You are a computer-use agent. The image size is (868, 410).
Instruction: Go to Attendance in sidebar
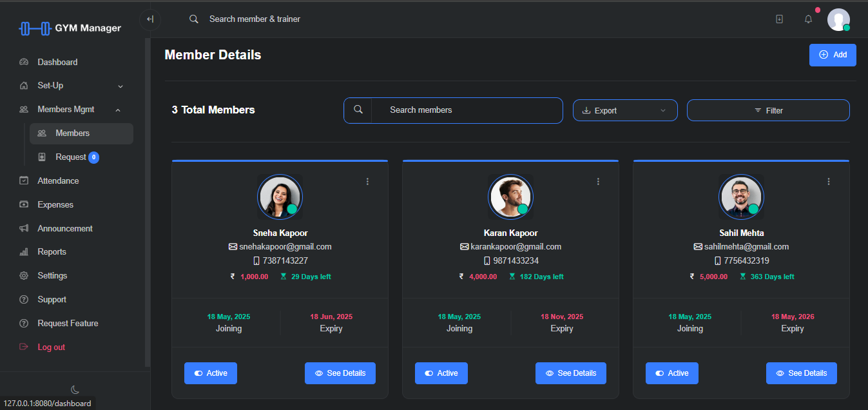(x=58, y=181)
